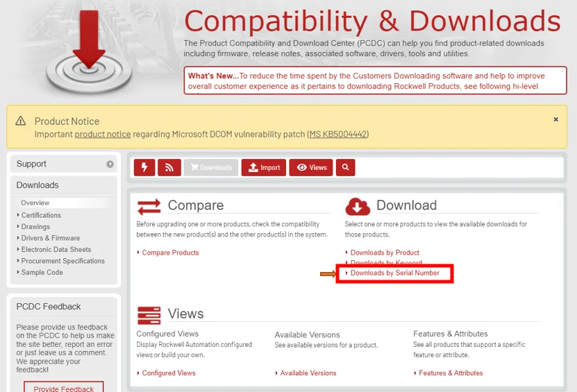Click the greyed Downloads cart button

pyautogui.click(x=211, y=167)
